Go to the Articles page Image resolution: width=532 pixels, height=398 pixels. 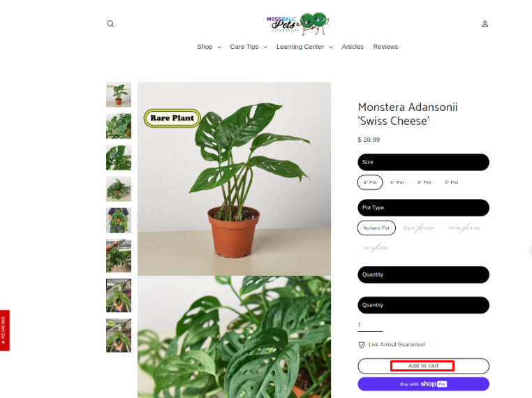tap(353, 47)
